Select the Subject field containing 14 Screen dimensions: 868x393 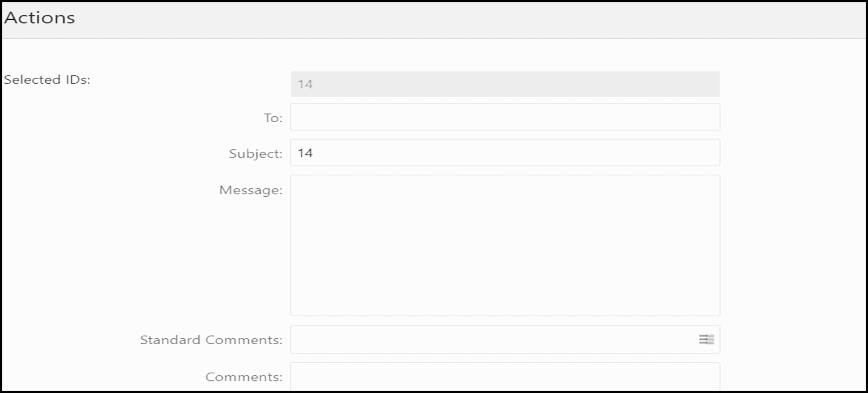505,153
